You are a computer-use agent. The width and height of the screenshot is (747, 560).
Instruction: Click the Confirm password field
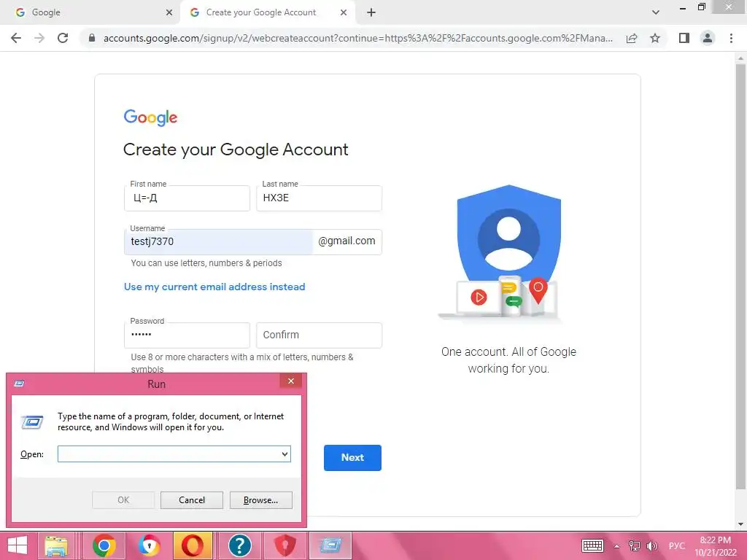(x=320, y=335)
